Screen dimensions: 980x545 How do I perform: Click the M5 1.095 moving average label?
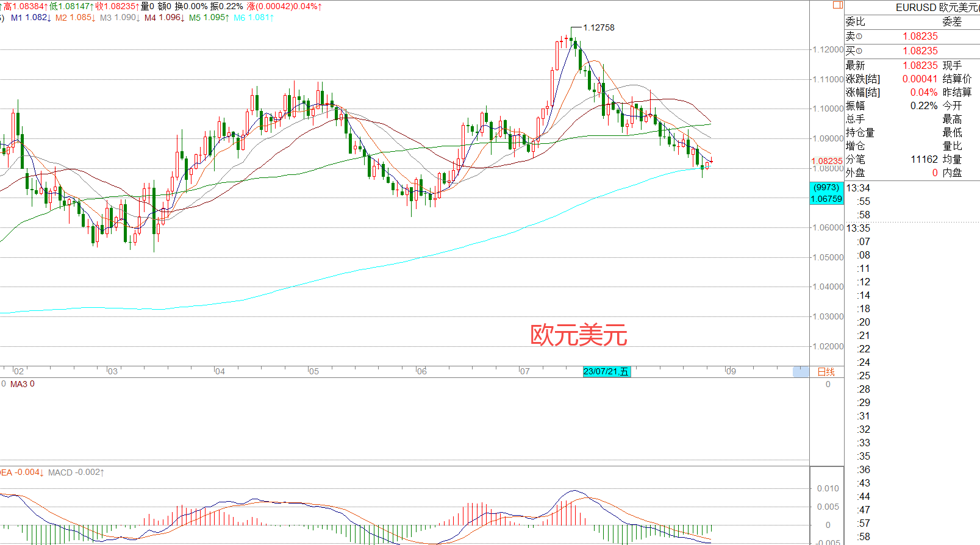(209, 18)
